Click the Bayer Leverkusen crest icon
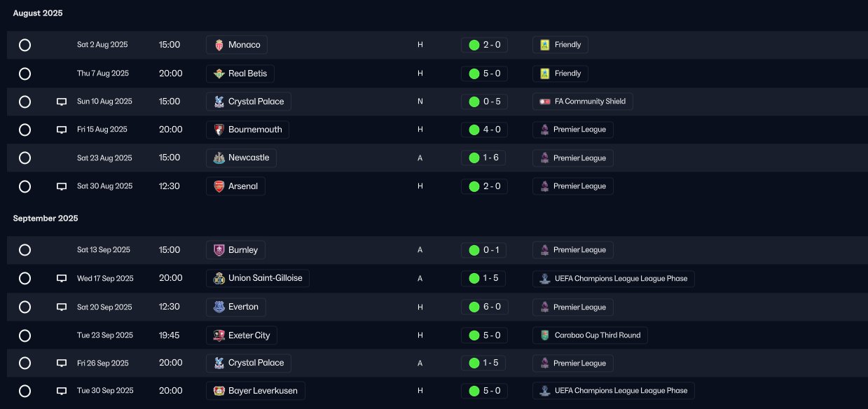This screenshot has height=409, width=868. pyautogui.click(x=219, y=391)
